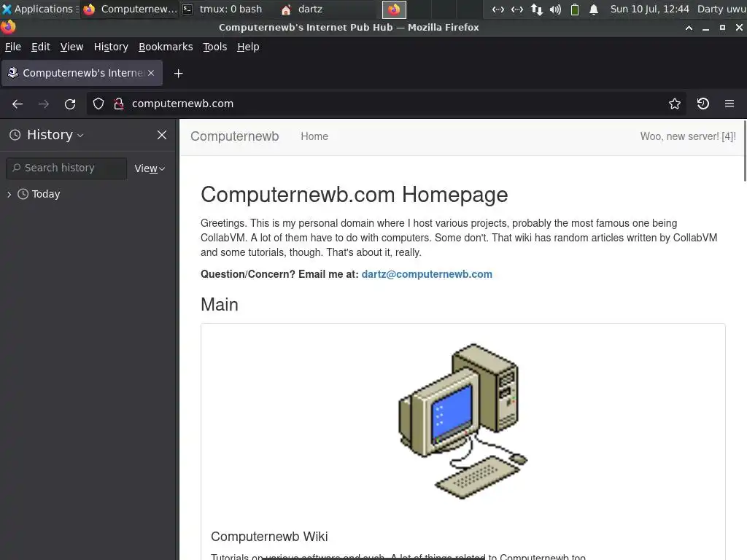The width and height of the screenshot is (747, 560).
Task: Toggle the history sidebar toolbar button
Action: click(x=703, y=104)
